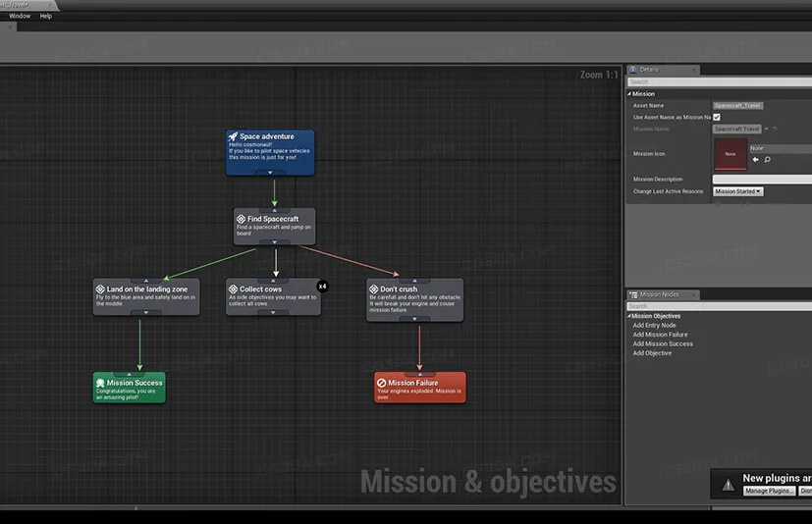Click the browse-to-asset magnifier under Mission Icon
Image resolution: width=812 pixels, height=524 pixels.
[767, 160]
